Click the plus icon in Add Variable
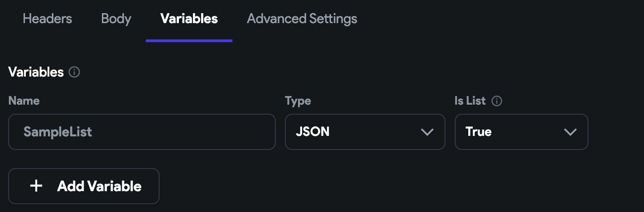Image resolution: width=644 pixels, height=212 pixels. pyautogui.click(x=36, y=186)
